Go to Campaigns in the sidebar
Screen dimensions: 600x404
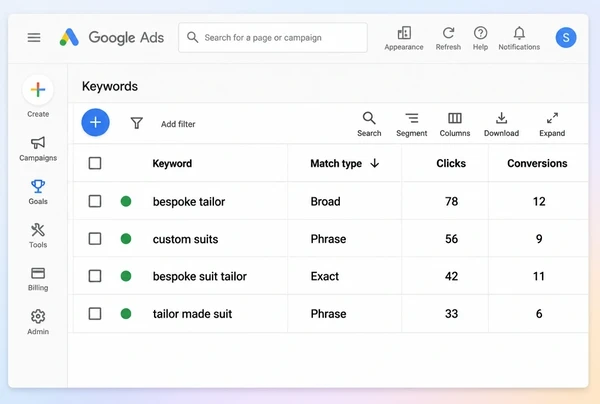[38, 149]
